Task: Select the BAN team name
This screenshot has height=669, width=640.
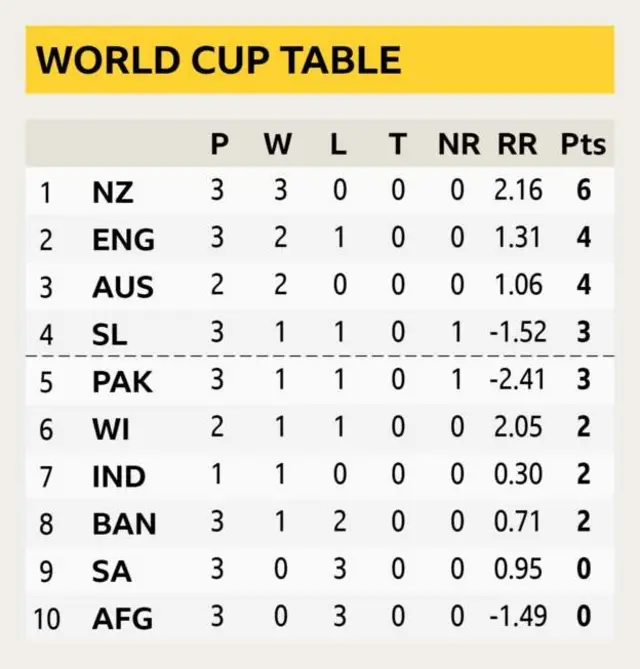Action: pyautogui.click(x=123, y=524)
